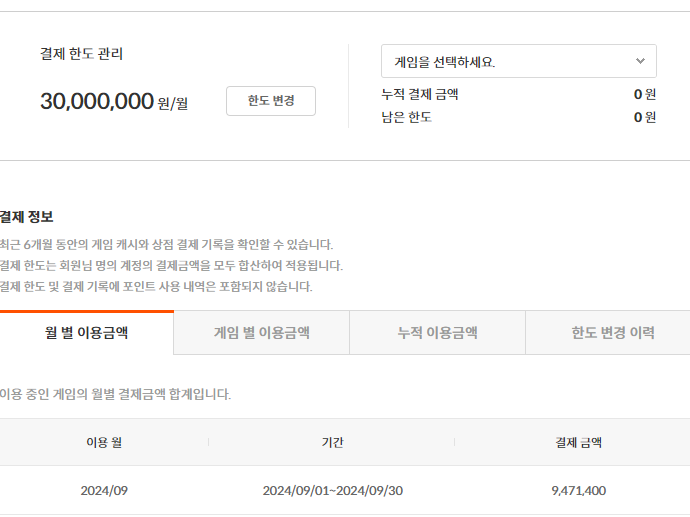Select the 월 별 이용금액 tab
The width and height of the screenshot is (690, 517).
tap(87, 333)
